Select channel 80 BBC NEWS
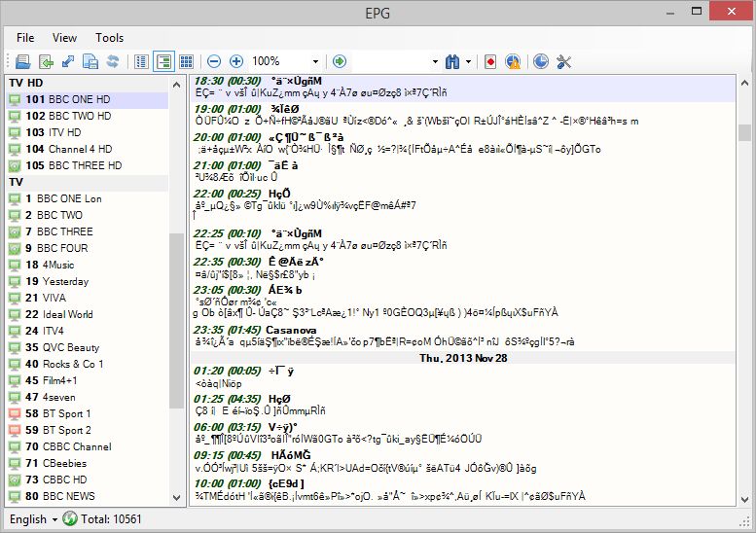 68,496
